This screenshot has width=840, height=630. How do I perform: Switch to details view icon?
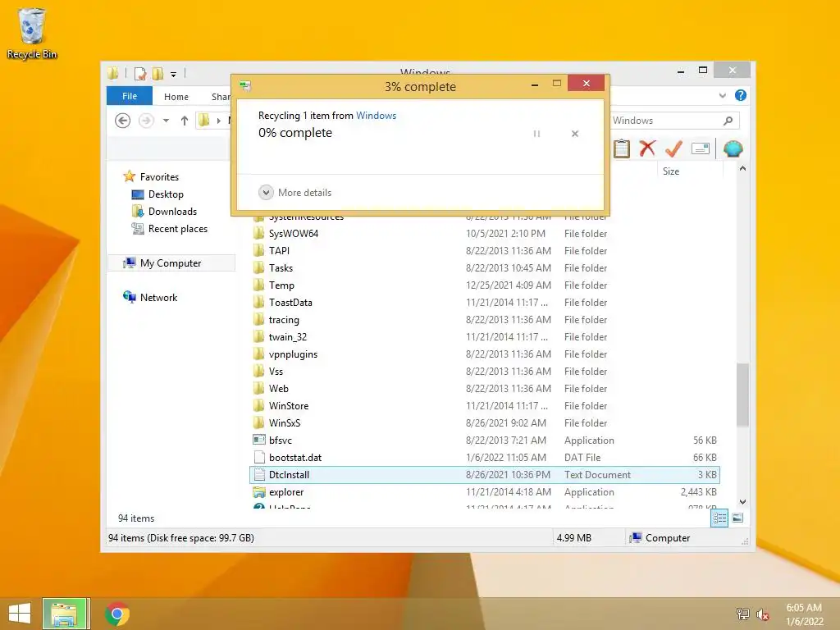click(719, 518)
